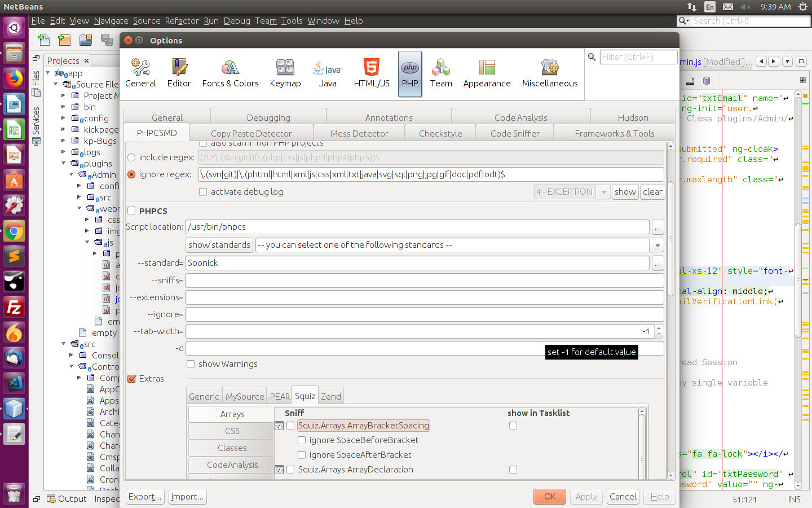This screenshot has width=812, height=508.
Task: Click the New File toolbar icon
Action: pos(44,40)
